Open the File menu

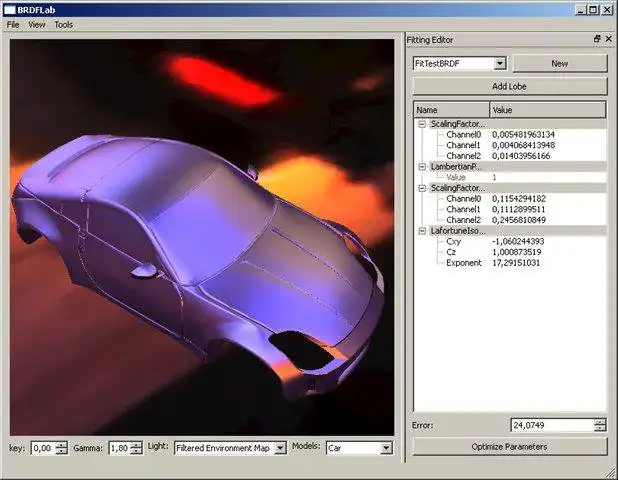click(x=13, y=25)
